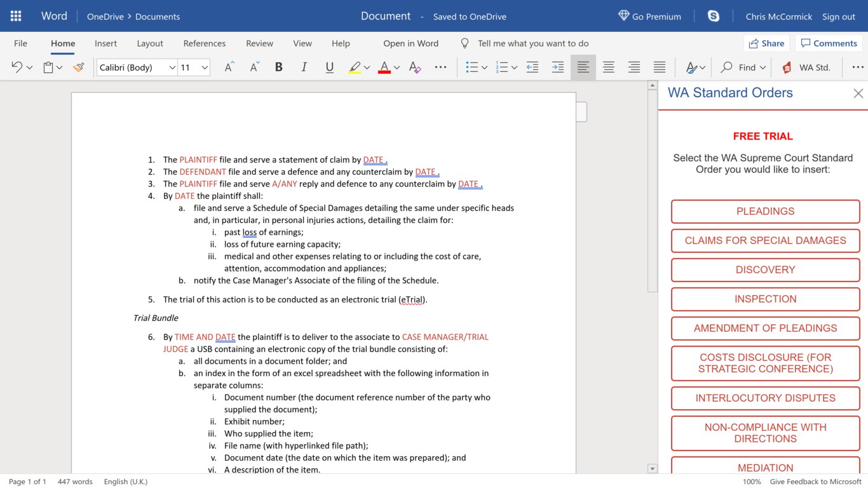Insert the PLEADINGS standard order
Viewport: 868px width, 488px height.
[765, 211]
